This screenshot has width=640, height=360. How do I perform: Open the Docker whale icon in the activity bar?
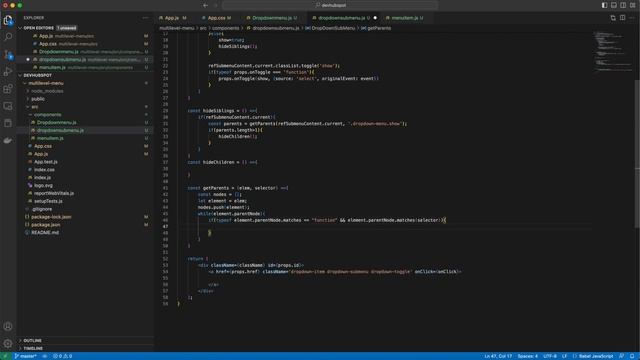(x=8, y=140)
